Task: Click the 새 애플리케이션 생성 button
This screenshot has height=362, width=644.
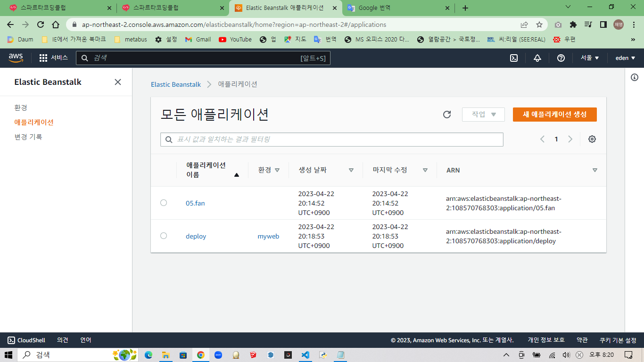Action: click(x=555, y=115)
